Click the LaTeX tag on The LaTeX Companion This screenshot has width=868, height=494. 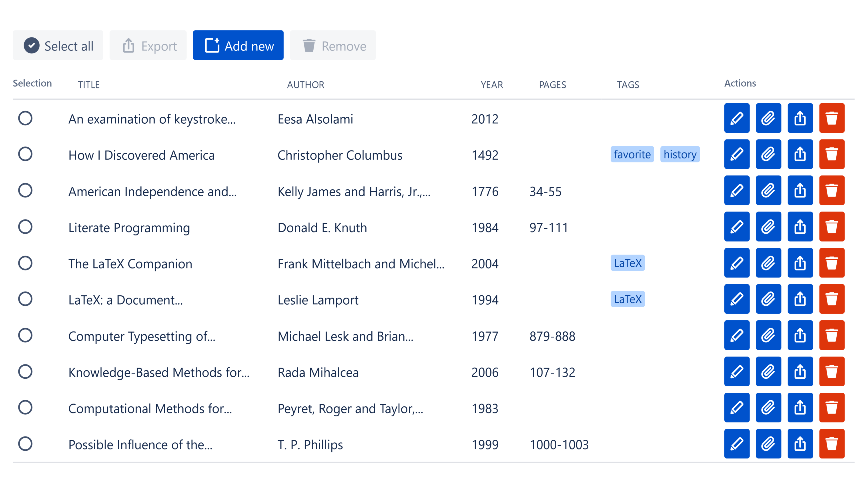[627, 263]
